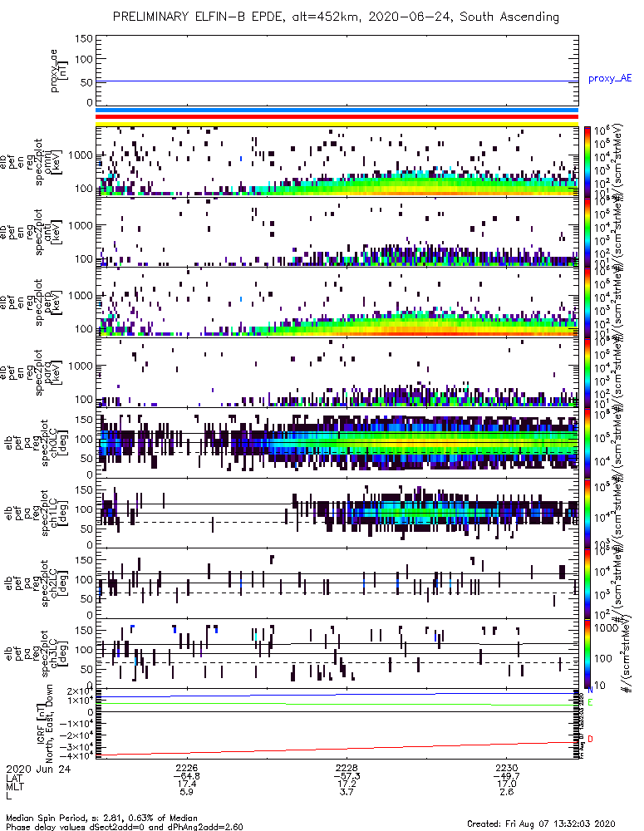This screenshot has height=831, width=644.
Task: Click the 'ch0LC [deg]' panel axis label
Action: (x=60, y=443)
